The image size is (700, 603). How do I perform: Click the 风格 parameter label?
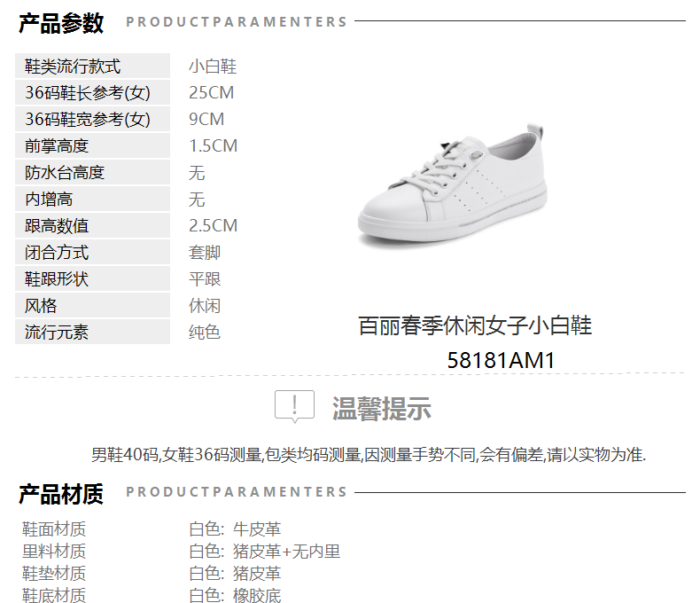point(41,306)
